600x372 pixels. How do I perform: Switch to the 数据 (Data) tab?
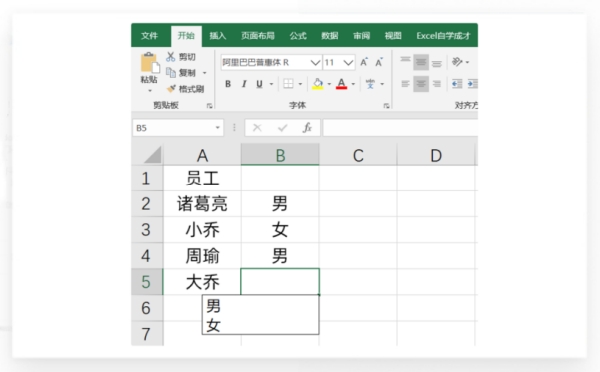(329, 36)
